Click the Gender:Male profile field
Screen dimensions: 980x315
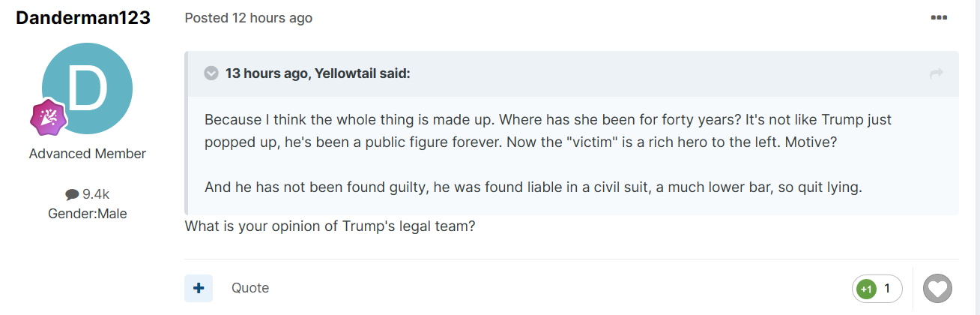pyautogui.click(x=88, y=214)
